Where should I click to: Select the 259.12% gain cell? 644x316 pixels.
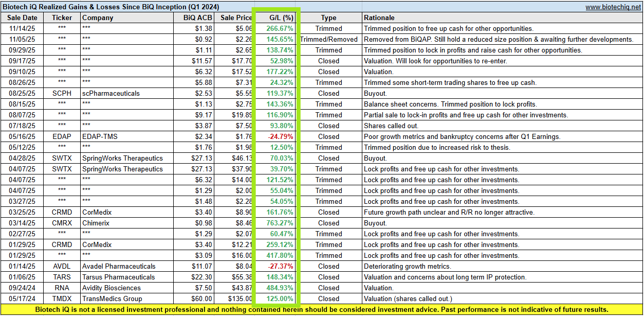(277, 244)
